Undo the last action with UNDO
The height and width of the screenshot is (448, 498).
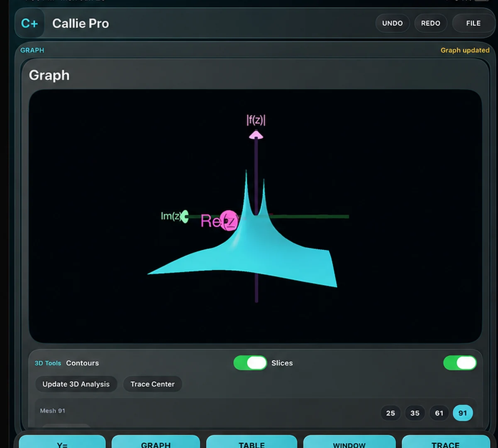click(392, 23)
